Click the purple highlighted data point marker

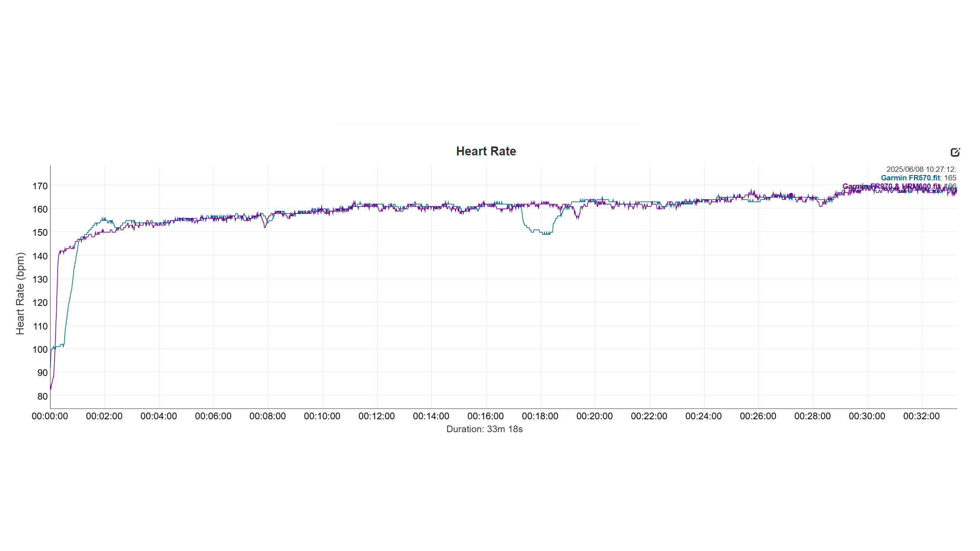[x=791, y=195]
